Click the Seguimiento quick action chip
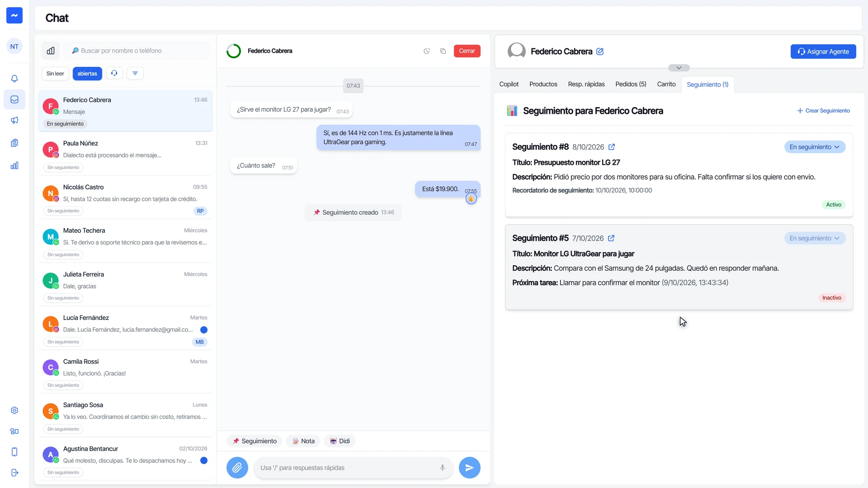The image size is (868, 488). (x=255, y=441)
